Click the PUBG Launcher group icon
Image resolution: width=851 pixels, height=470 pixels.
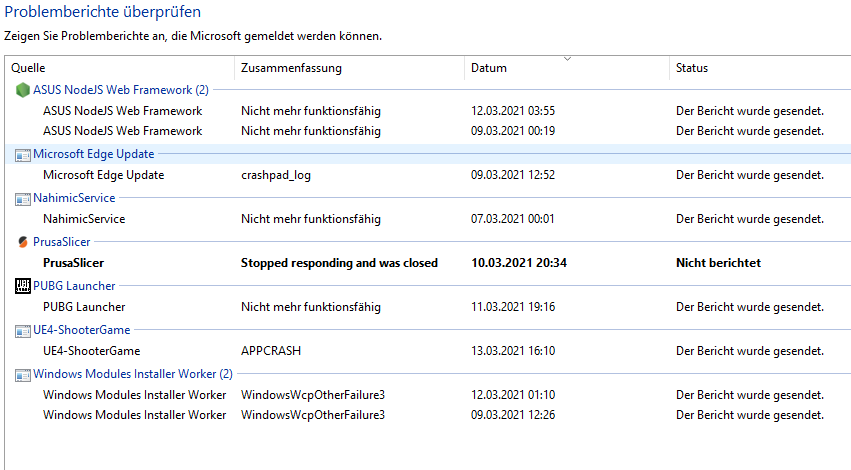click(x=23, y=286)
